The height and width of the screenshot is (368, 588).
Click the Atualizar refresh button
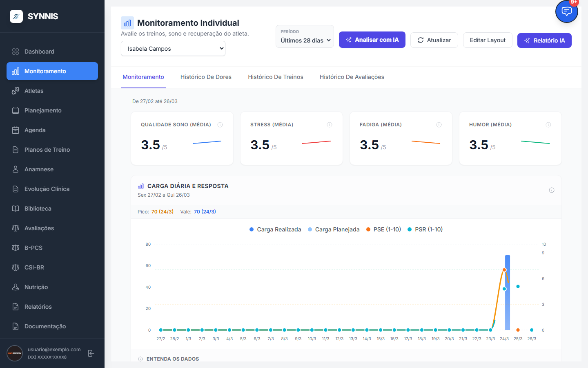434,40
